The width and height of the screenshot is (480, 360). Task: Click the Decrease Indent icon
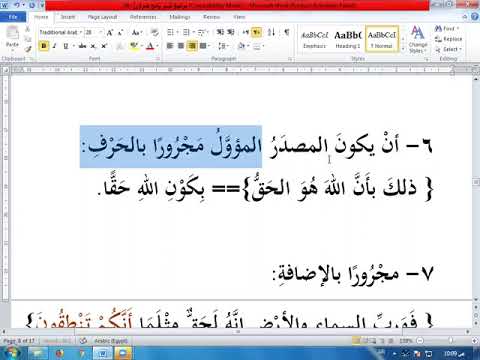(220, 32)
